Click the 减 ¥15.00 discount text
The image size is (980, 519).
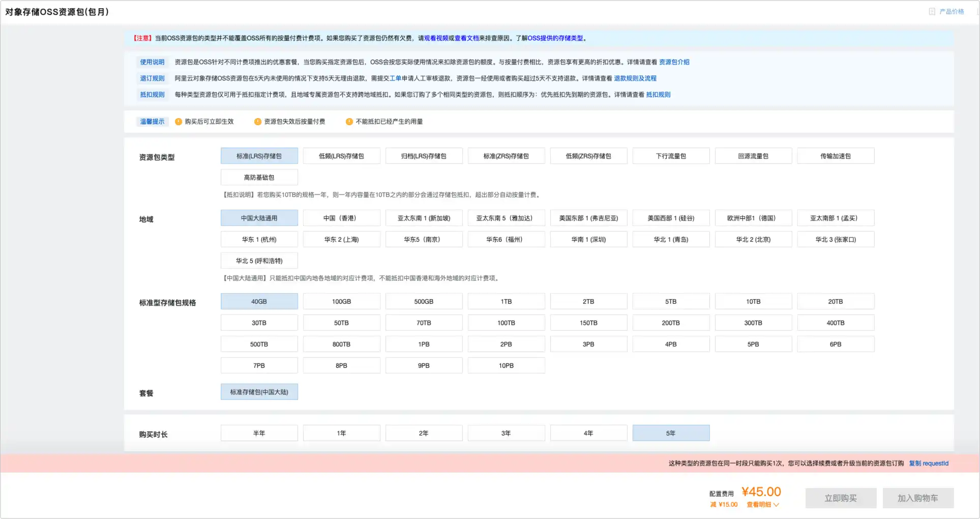724,505
